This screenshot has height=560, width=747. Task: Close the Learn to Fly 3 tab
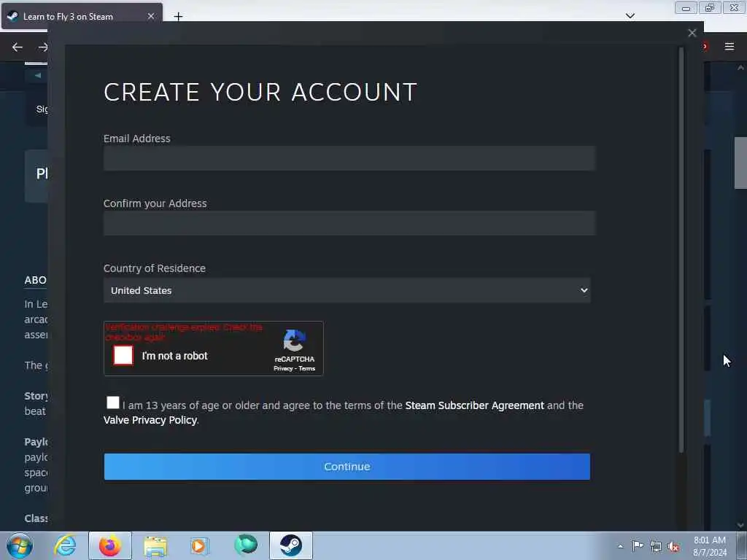coord(151,16)
